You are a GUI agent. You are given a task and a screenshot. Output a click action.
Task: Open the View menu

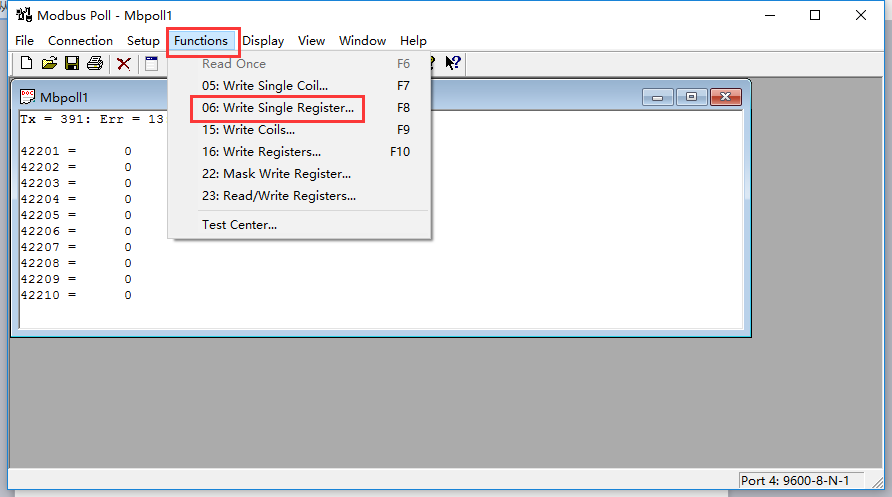(311, 41)
